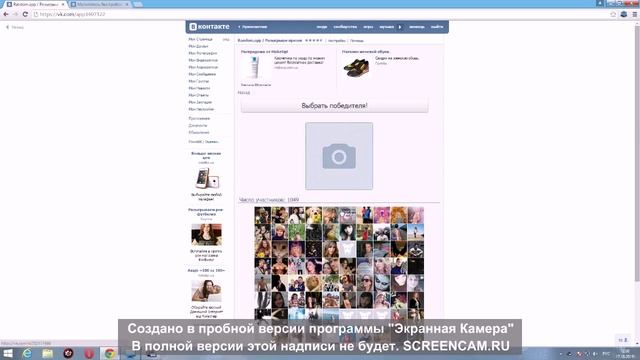This screenshot has width=640, height=360.
Task: Switch to the first Random.app browser tab
Action: [35, 4]
